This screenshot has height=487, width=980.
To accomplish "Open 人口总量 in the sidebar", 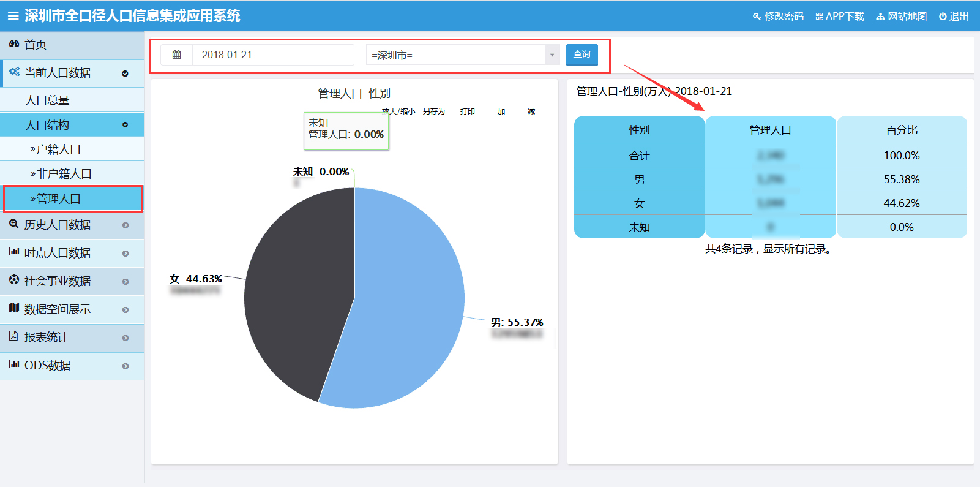I will pyautogui.click(x=47, y=100).
